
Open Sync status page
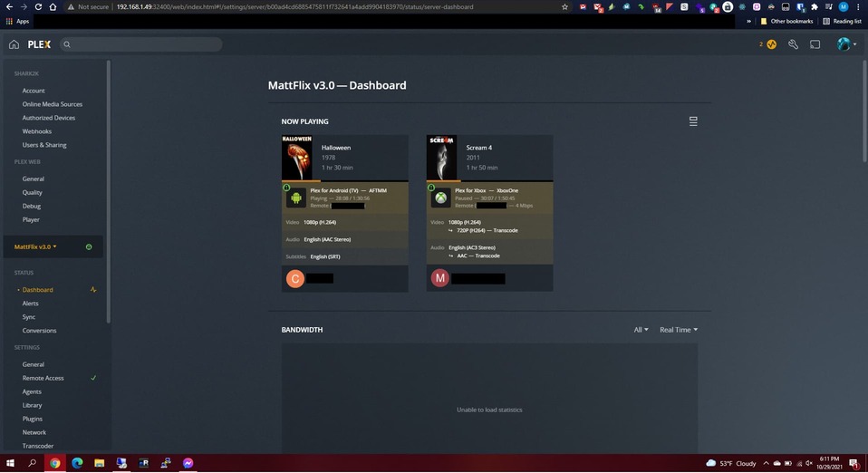coord(29,317)
